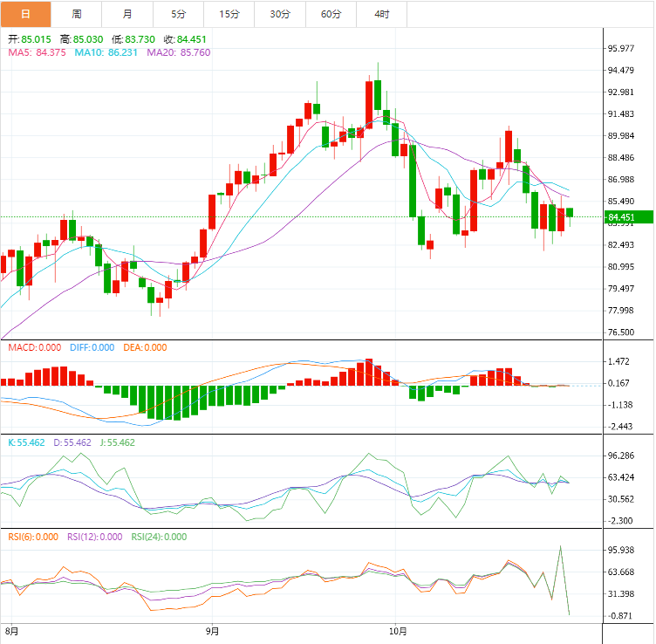Switch to the 周 weekly tab
The width and height of the screenshot is (656, 644).
click(77, 14)
